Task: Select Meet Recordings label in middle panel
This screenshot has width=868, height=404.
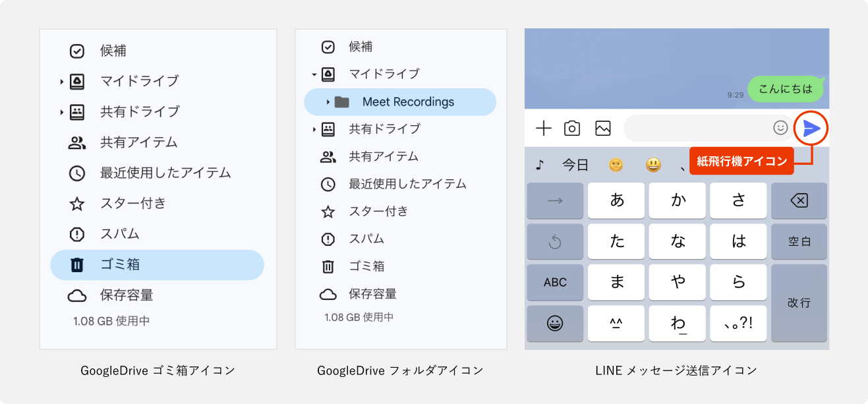Action: tap(409, 102)
